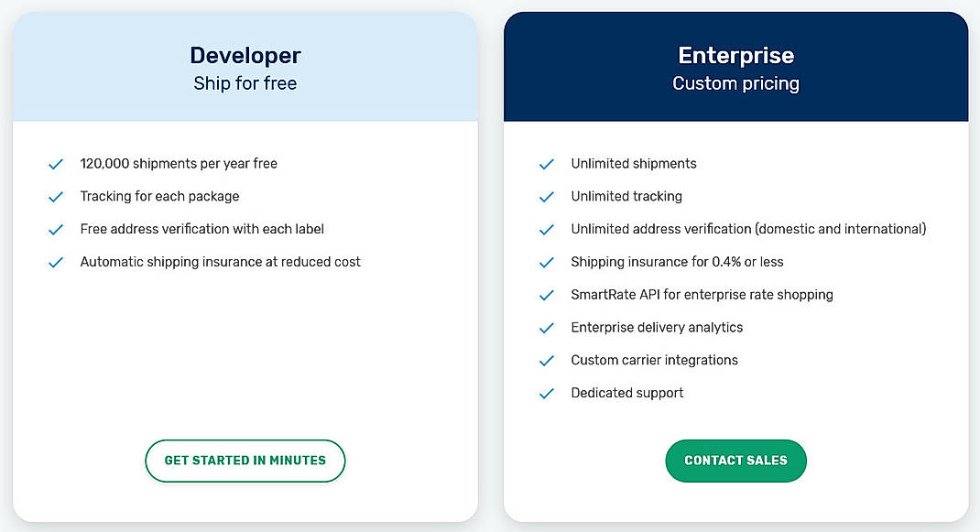Click the checkmark beside Enterprise delivery analytics
Screen dimensions: 980x532
(547, 328)
